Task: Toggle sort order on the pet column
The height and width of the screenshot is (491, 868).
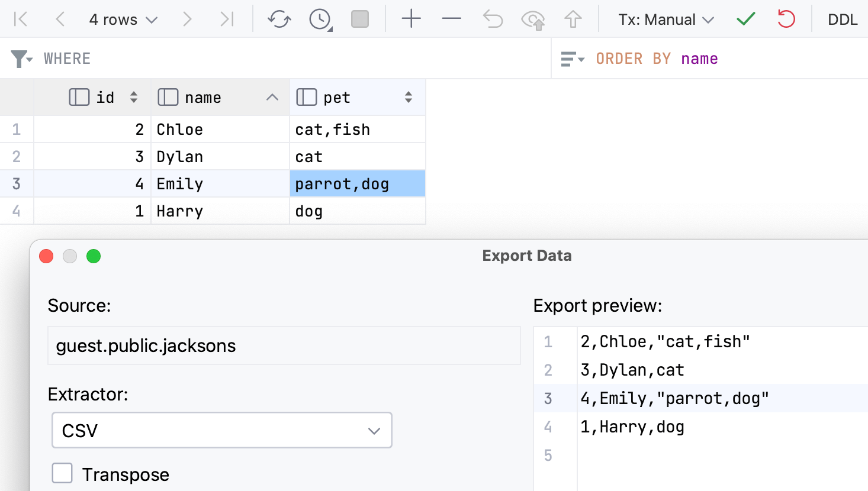Action: 408,96
